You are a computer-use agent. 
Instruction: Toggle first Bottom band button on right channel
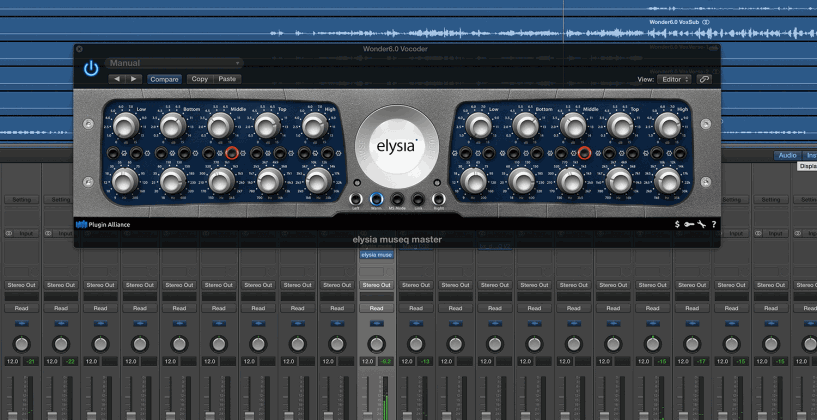(513, 153)
